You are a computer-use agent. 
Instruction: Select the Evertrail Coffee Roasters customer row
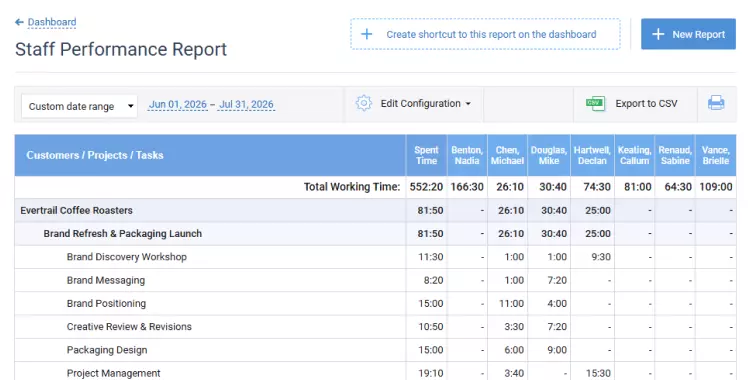(x=375, y=211)
